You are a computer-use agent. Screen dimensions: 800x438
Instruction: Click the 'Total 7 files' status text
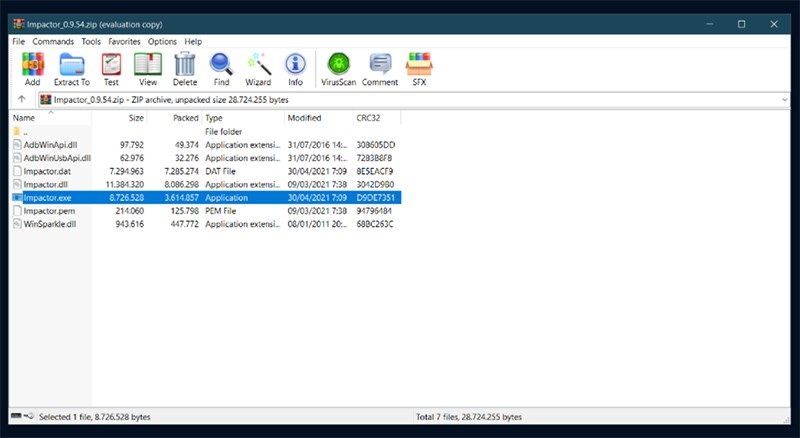[468, 417]
